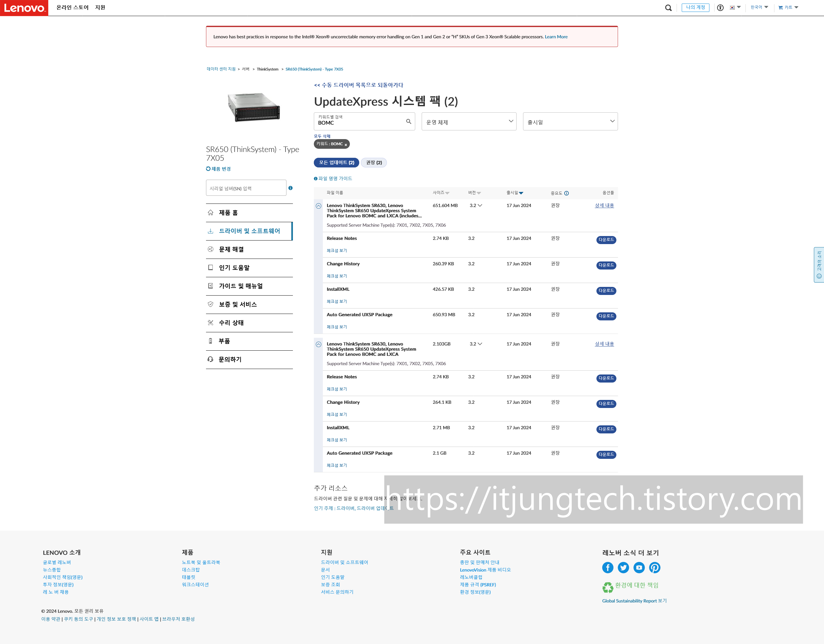This screenshot has height=644, width=824.
Task: Open the accessibility icon in header
Action: pos(720,7)
